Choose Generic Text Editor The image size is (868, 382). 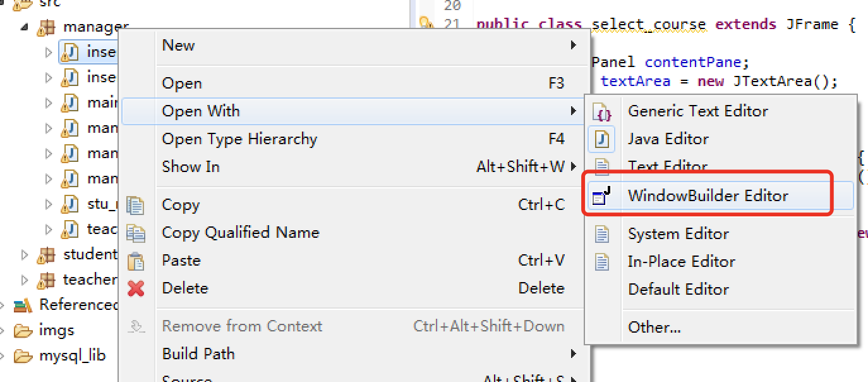tap(720, 111)
